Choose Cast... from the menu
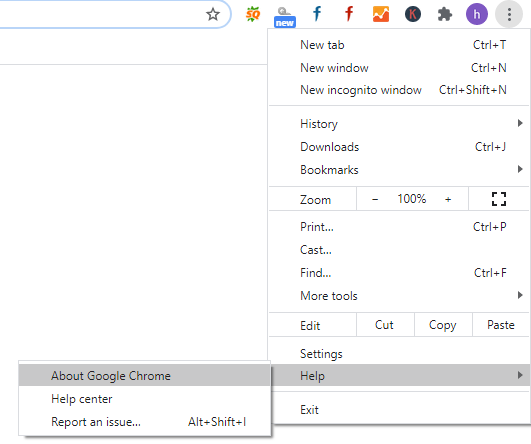The image size is (531, 444). (x=399, y=250)
